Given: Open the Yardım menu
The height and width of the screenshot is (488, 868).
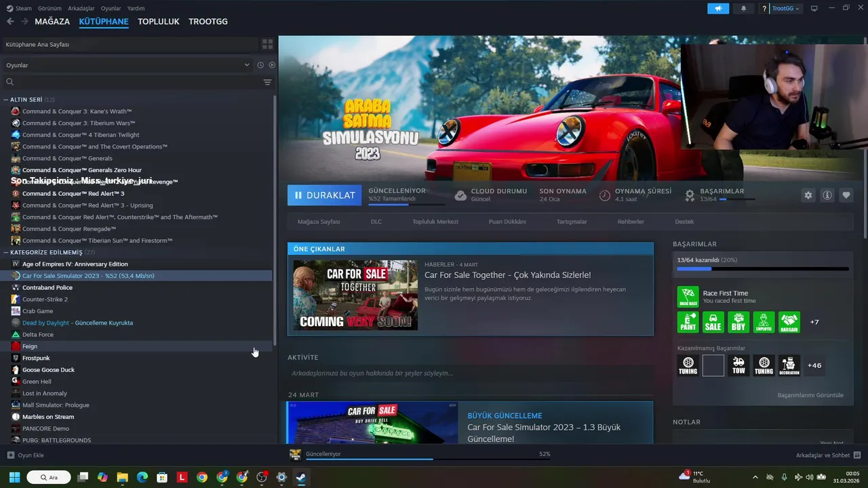Looking at the screenshot, I should [x=136, y=8].
